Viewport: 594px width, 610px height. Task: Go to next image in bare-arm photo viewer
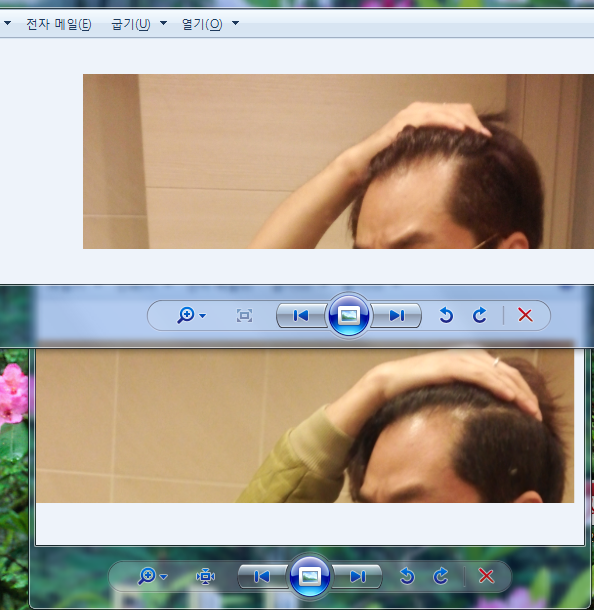click(396, 316)
